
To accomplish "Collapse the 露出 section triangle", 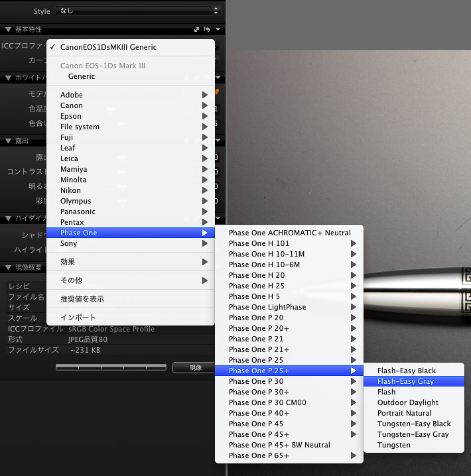I will 8,141.
